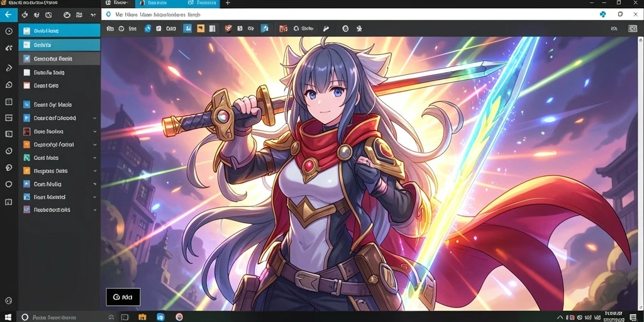Click the vertical scrollbar up arrow
Image resolution: width=644 pixels, height=322 pixels.
tap(640, 40)
